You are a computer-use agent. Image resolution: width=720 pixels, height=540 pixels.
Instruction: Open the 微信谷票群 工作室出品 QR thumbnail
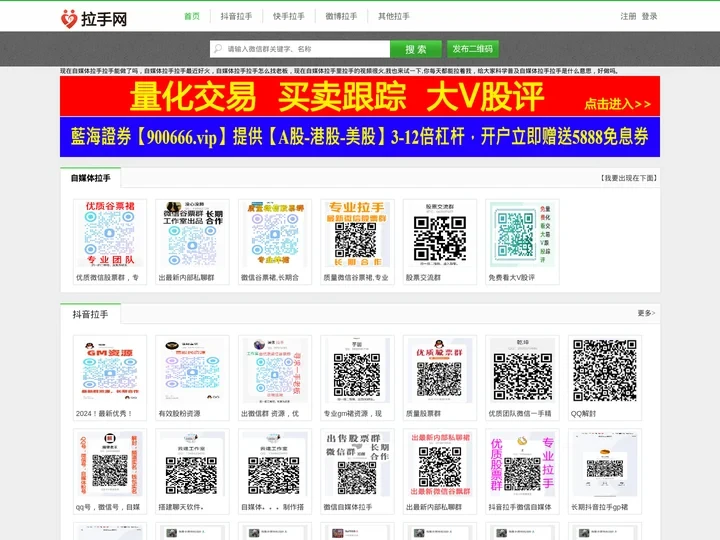[192, 233]
